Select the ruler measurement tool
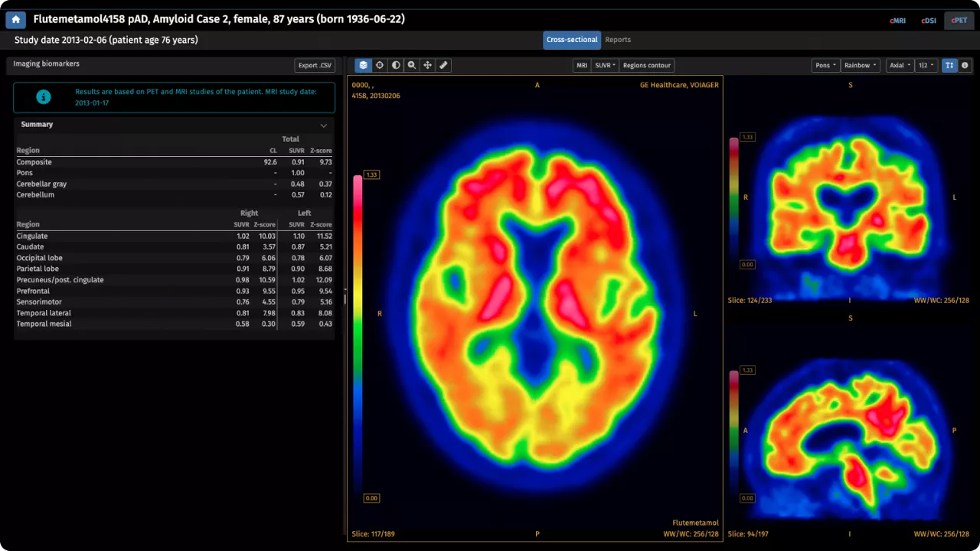 point(444,65)
